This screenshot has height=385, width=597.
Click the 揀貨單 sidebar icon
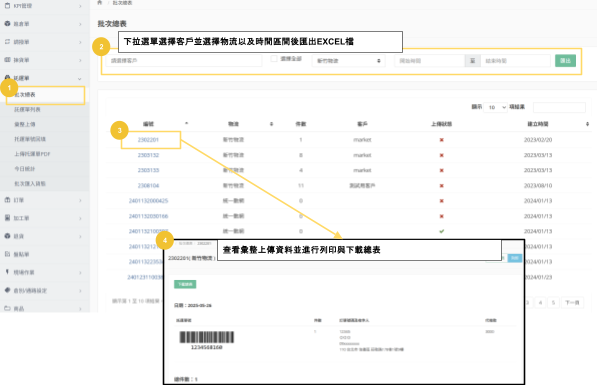tap(7, 60)
